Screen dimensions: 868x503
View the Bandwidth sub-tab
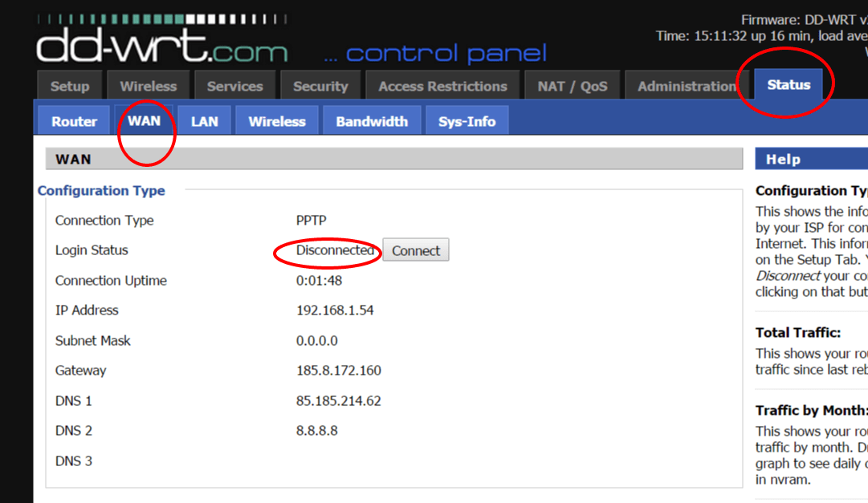pyautogui.click(x=372, y=120)
